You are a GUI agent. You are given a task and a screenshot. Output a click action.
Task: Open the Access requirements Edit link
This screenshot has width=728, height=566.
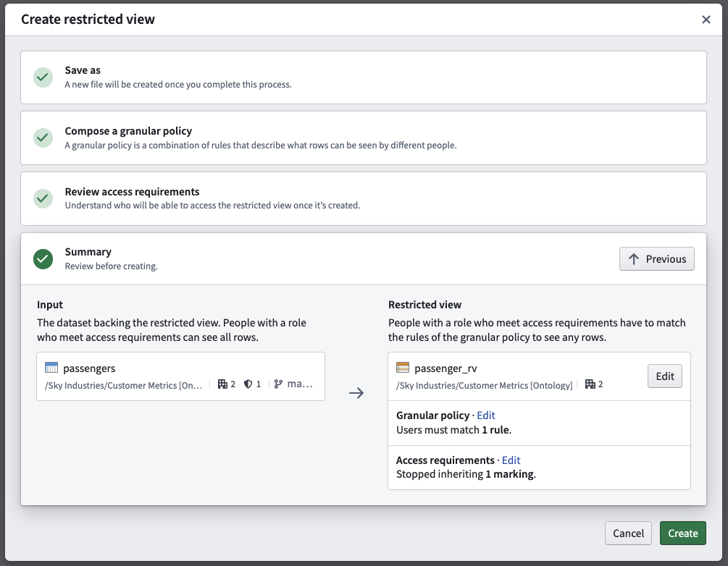(x=511, y=460)
